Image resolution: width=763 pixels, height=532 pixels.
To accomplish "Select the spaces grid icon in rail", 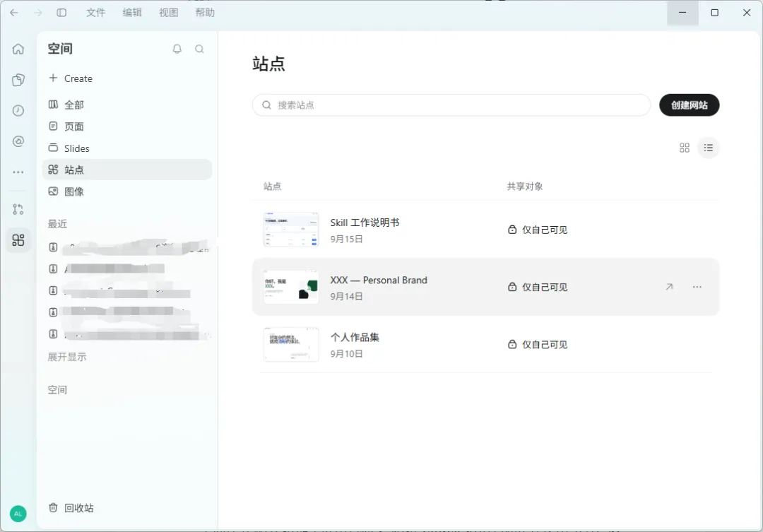I will click(18, 240).
